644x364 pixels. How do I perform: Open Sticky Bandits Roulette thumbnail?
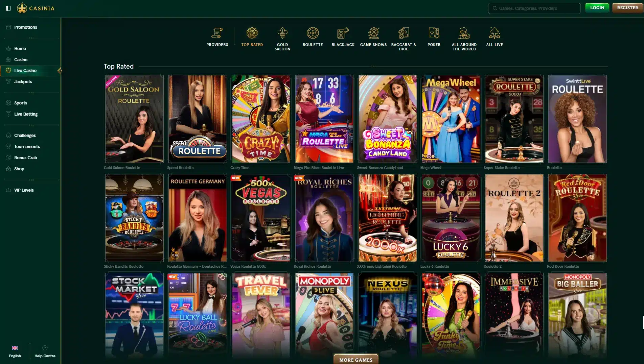coord(134,218)
